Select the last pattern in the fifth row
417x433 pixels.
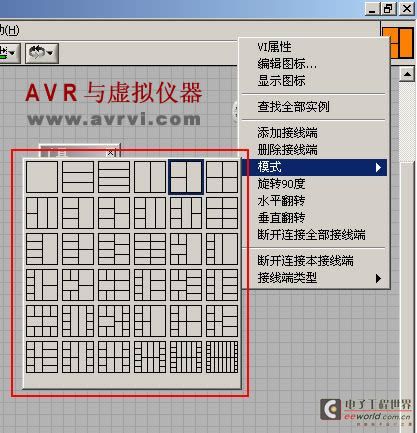(x=222, y=321)
